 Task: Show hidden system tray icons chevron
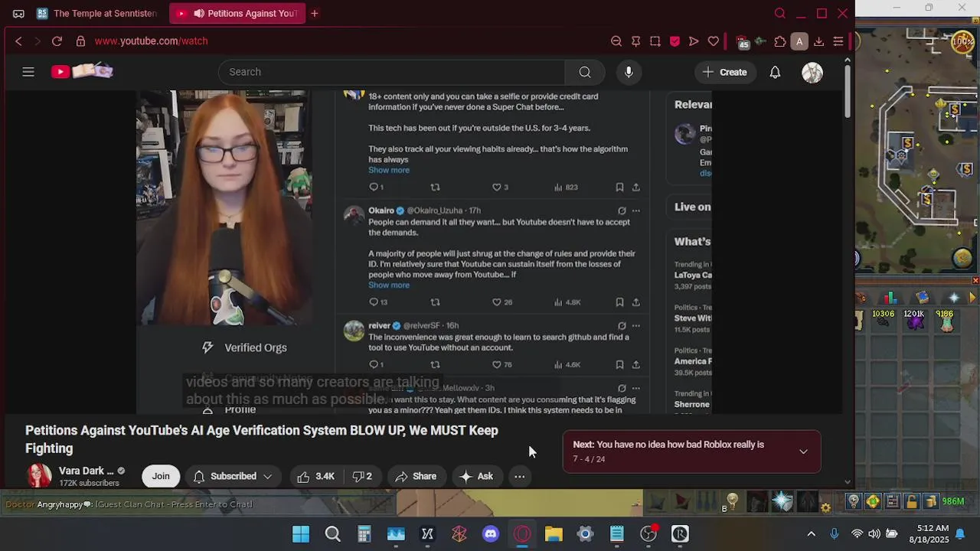pyautogui.click(x=812, y=534)
